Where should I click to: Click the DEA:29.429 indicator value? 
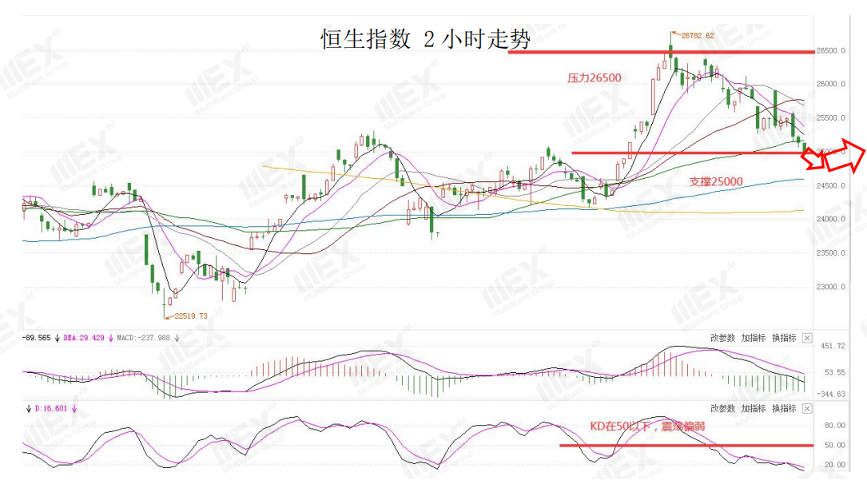83,338
